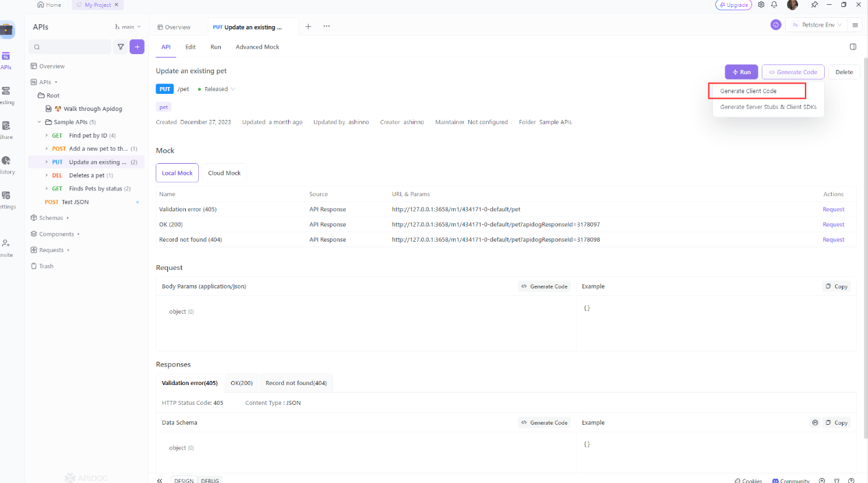Expand Deletes a pet endpoint

(x=47, y=175)
